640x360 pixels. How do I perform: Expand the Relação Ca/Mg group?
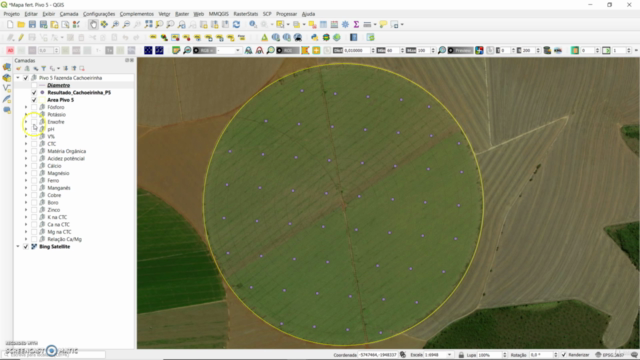click(x=26, y=240)
